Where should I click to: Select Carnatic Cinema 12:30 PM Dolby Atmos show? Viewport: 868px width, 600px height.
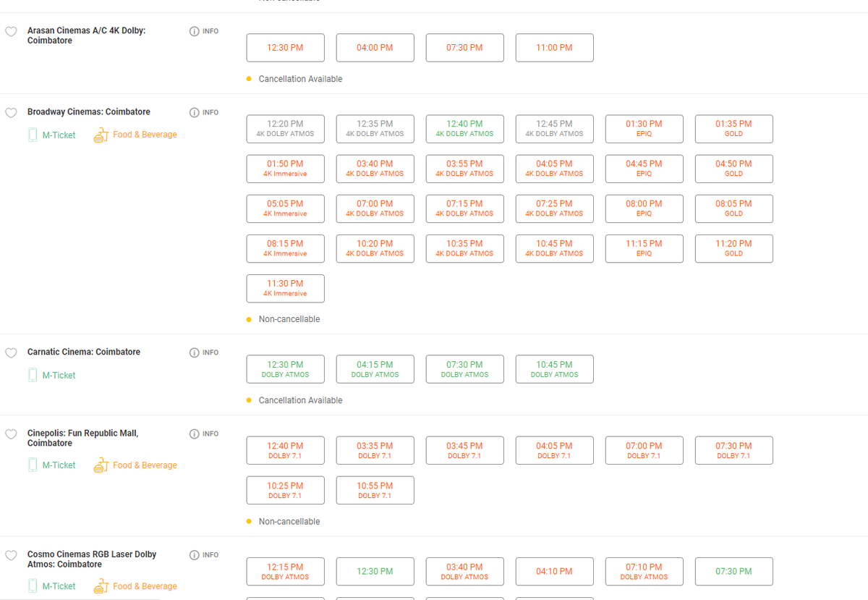(285, 369)
